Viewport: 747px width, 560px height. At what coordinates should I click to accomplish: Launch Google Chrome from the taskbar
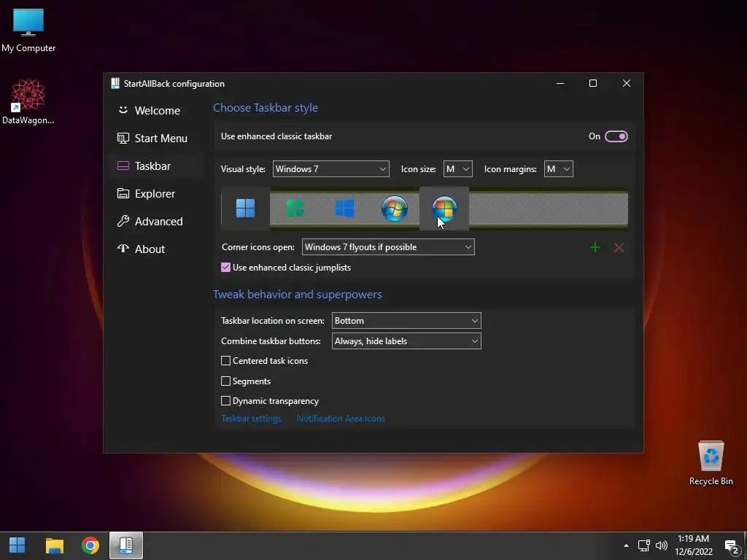[90, 545]
